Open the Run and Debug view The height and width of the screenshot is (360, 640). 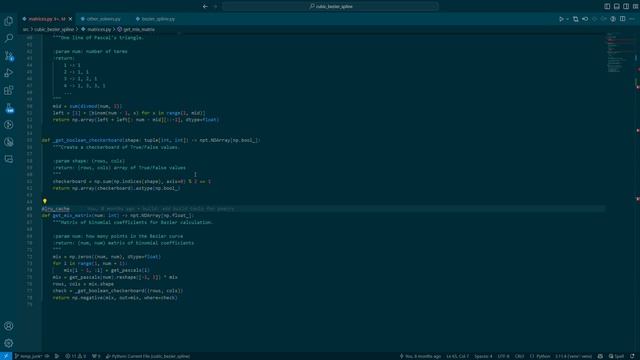click(x=9, y=73)
